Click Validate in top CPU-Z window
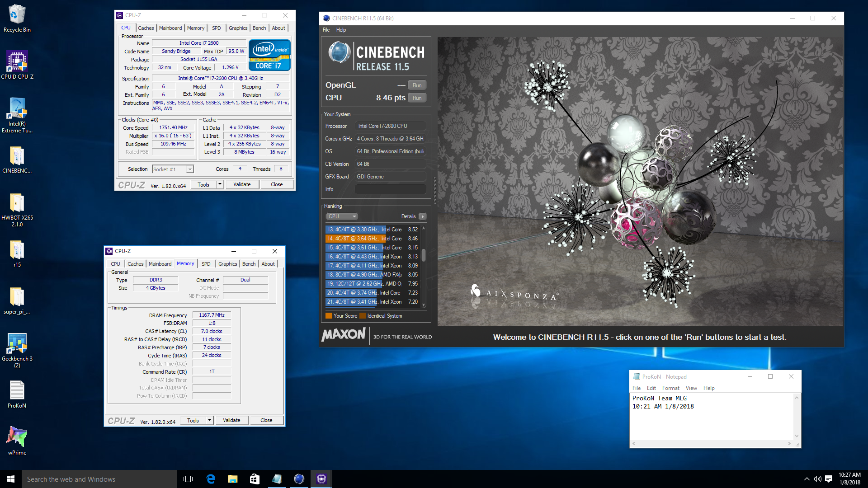868x488 pixels. (242, 184)
